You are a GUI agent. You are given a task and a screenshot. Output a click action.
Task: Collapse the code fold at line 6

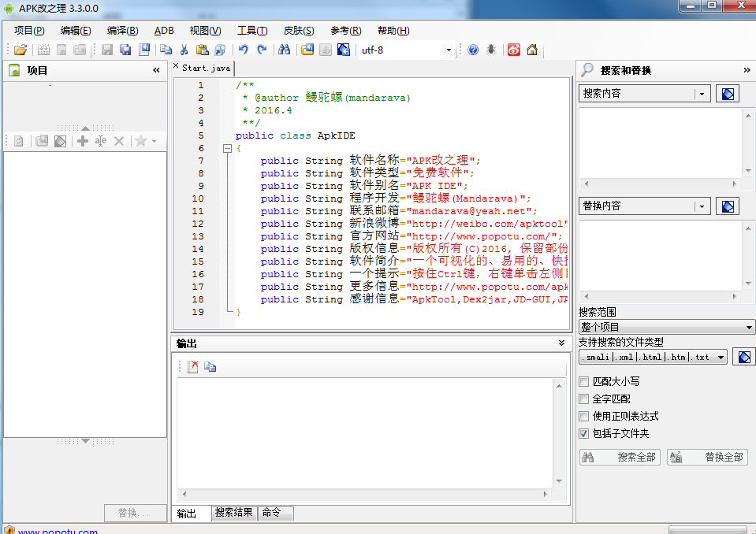(228, 148)
